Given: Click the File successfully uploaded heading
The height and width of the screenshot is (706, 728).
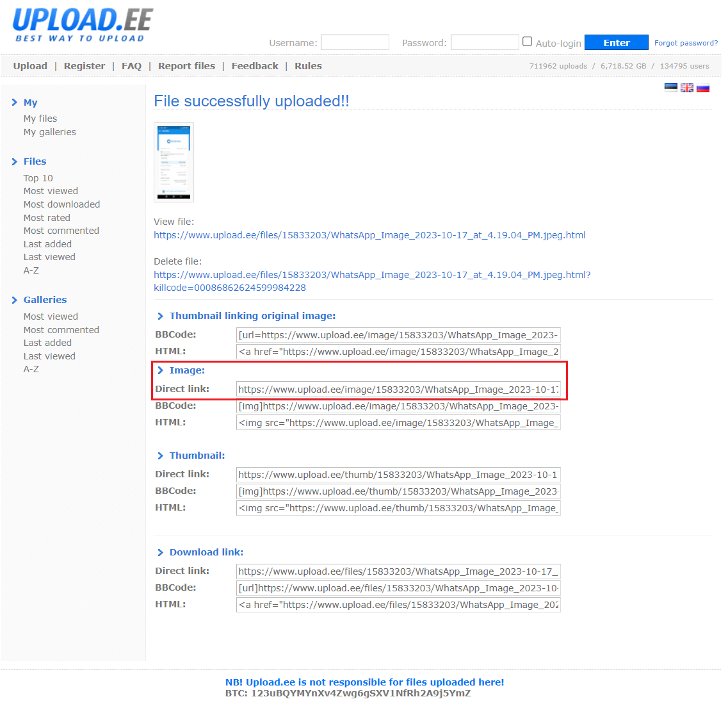Looking at the screenshot, I should coord(251,101).
